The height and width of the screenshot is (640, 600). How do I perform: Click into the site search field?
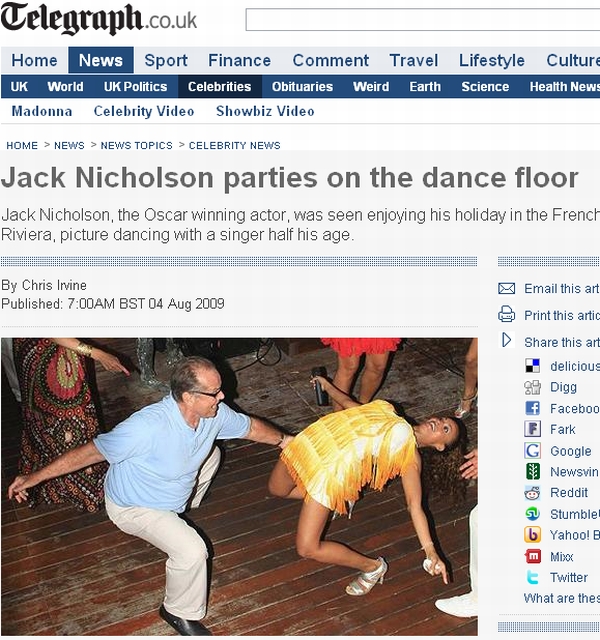tap(422, 20)
